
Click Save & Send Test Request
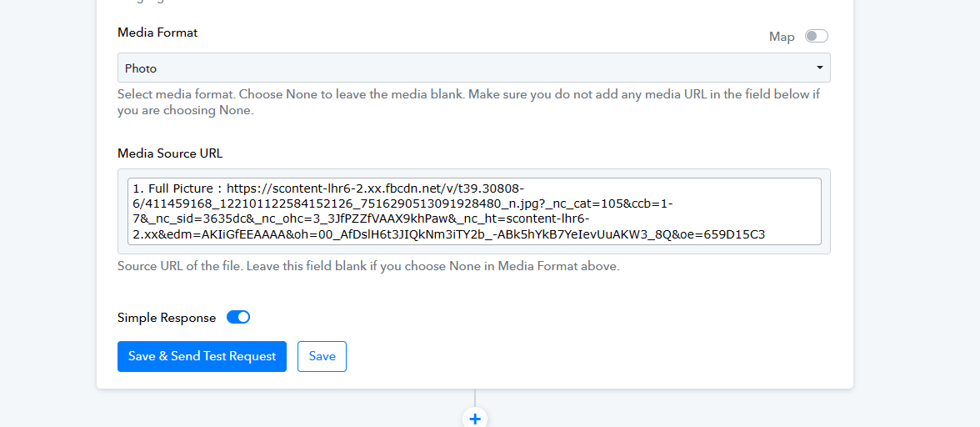[x=202, y=356]
